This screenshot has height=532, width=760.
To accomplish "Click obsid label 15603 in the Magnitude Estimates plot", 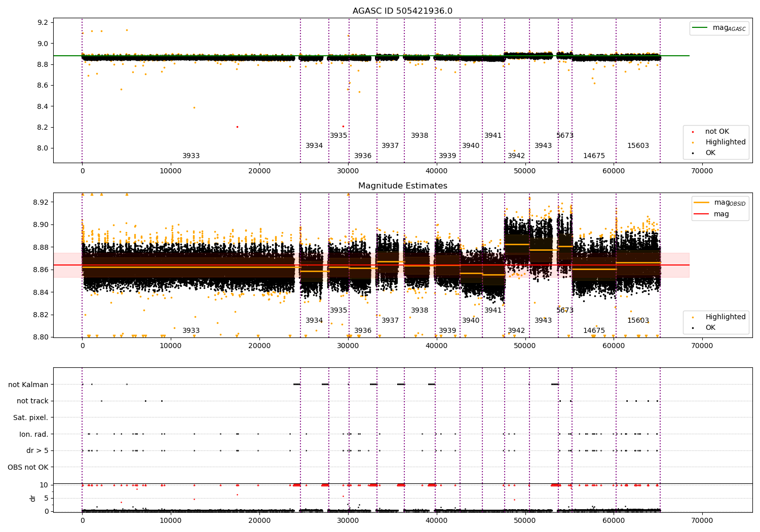I will pos(638,321).
